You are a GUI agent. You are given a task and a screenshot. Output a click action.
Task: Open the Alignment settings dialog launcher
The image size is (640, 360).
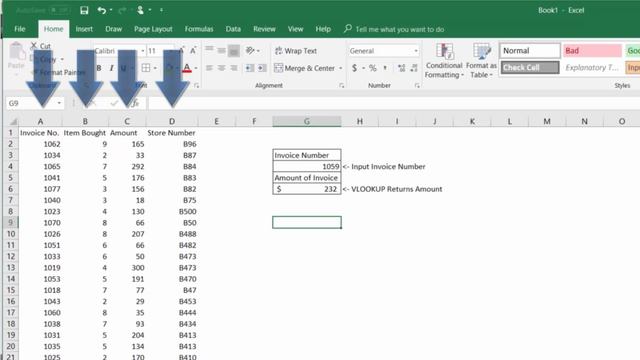coord(342,85)
